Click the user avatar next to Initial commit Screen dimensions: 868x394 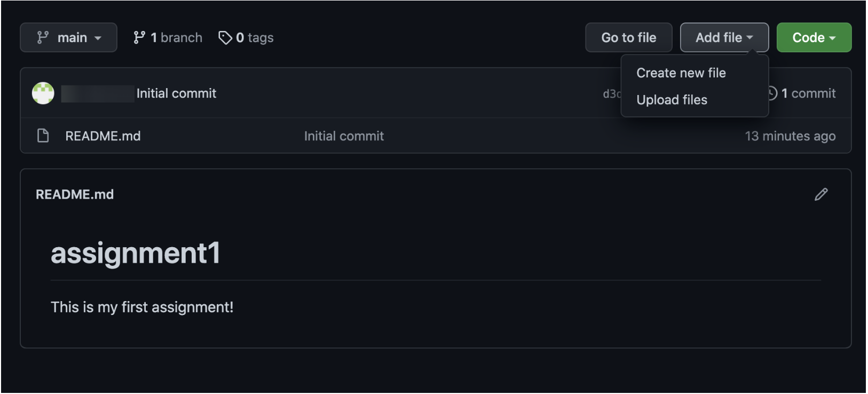pyautogui.click(x=43, y=93)
